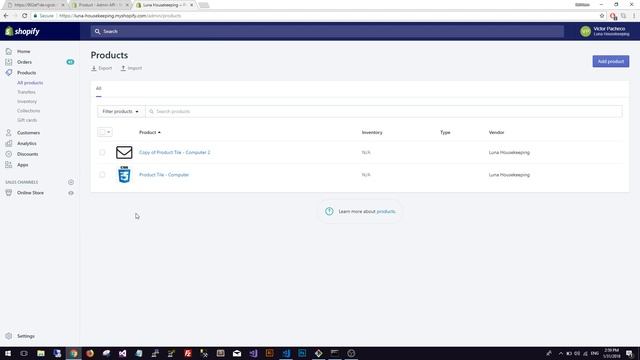Switch to the Product - Admin API tab

pyautogui.click(x=100, y=5)
